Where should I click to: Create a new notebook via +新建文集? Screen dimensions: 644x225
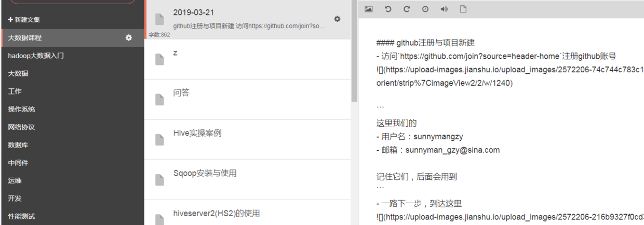pos(24,20)
